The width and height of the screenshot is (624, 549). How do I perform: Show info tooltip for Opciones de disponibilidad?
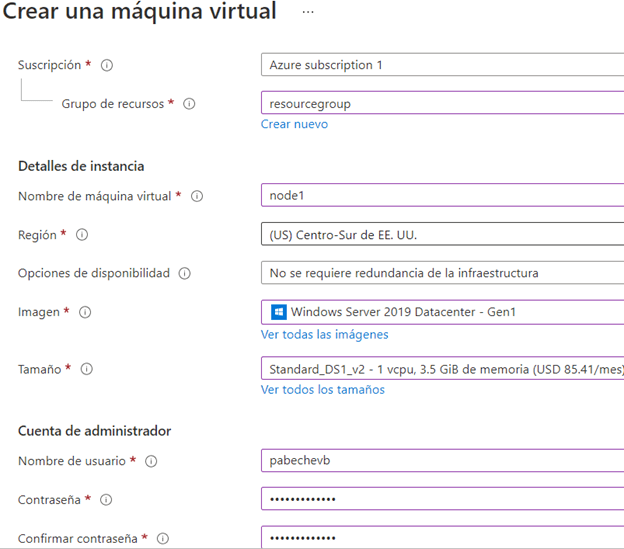coord(185,273)
